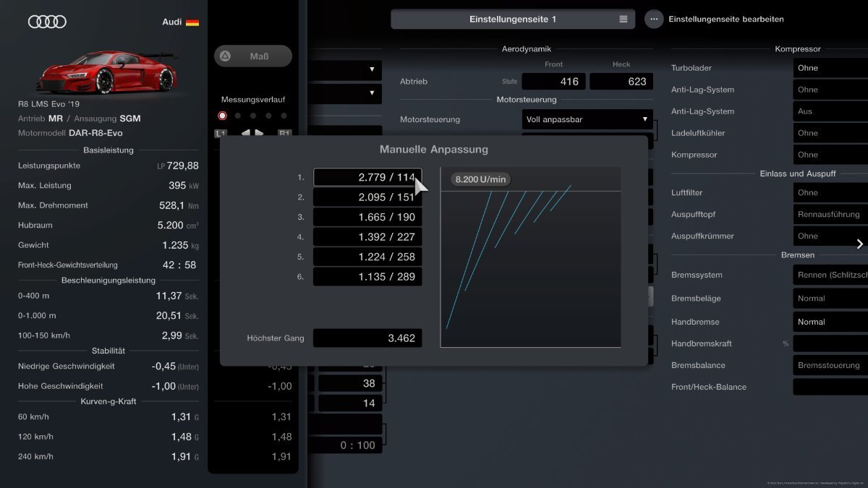Viewport: 868px width, 488px height.
Task: Open the Auspufftopf 'Rennausführung' selector
Action: [830, 214]
